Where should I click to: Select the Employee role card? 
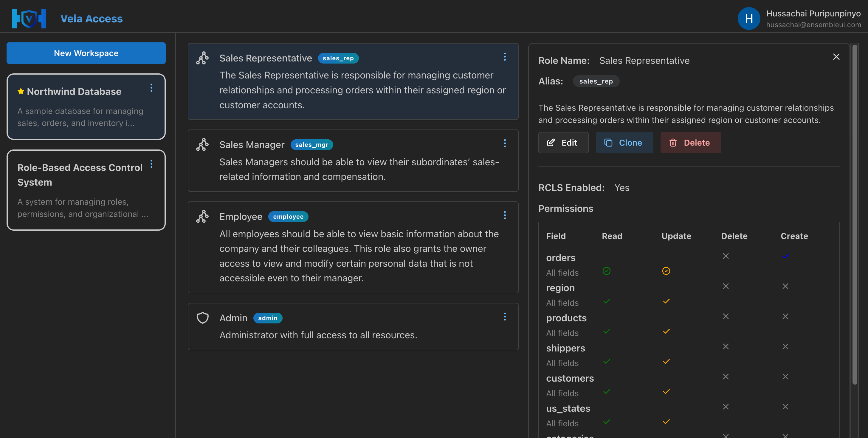[353, 247]
